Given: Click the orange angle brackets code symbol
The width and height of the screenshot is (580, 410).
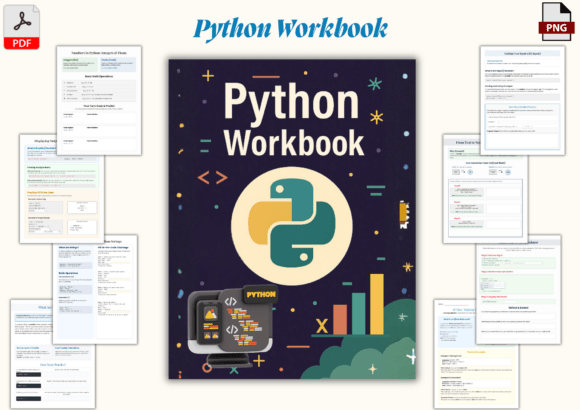Looking at the screenshot, I should click(x=213, y=178).
